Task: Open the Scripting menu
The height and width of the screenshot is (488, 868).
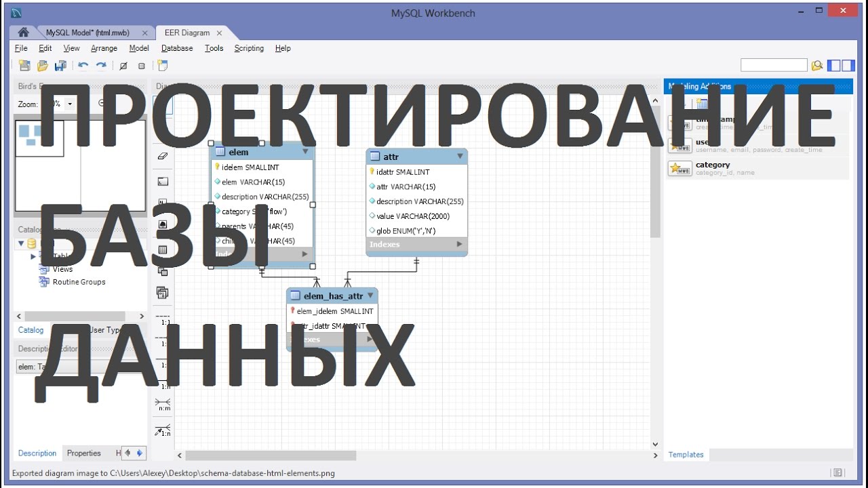Action: coord(249,48)
